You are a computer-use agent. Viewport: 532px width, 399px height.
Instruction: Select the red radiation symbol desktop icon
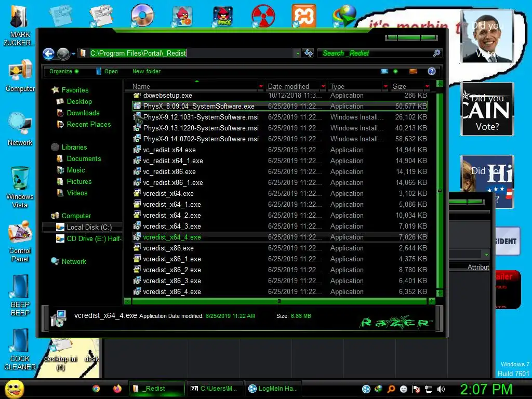point(263,16)
